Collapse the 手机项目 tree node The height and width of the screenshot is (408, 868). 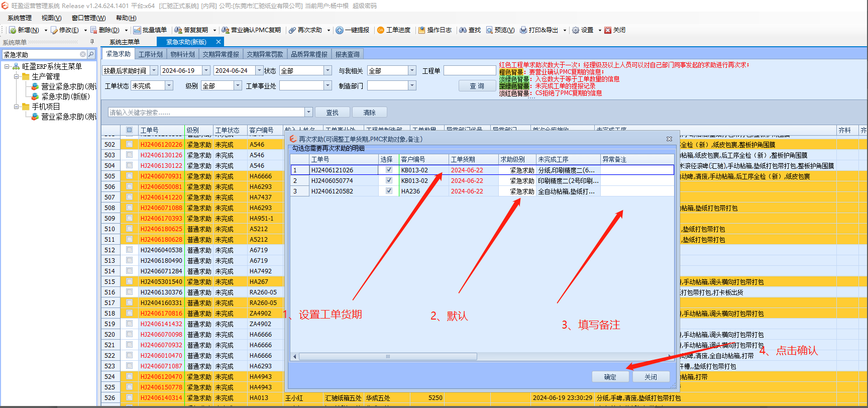click(x=17, y=107)
